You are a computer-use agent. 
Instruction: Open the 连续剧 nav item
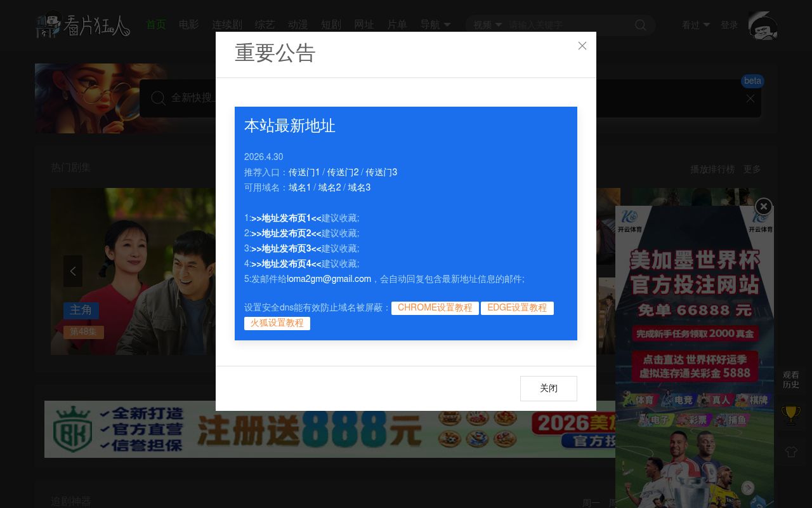[x=227, y=25]
